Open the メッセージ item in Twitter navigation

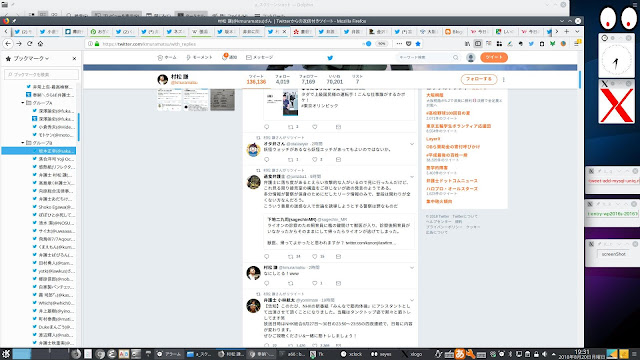point(260,58)
